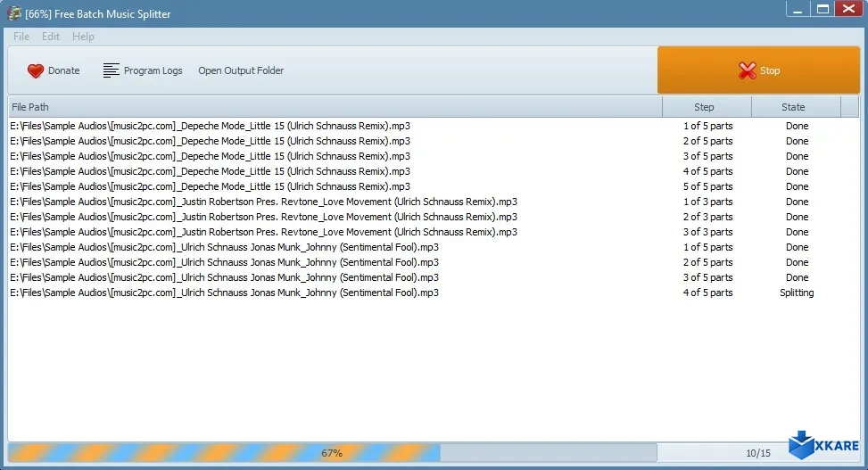The height and width of the screenshot is (470, 868).
Task: Click the red heart Donate icon
Action: [x=36, y=70]
